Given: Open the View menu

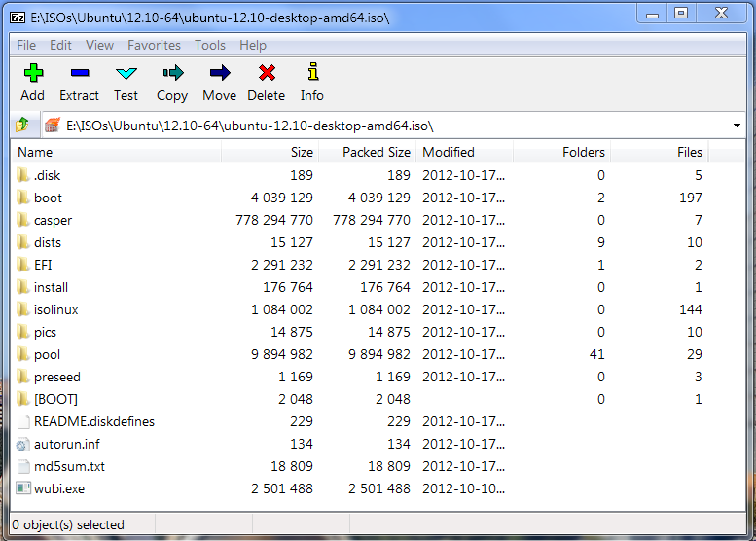Looking at the screenshot, I should point(100,45).
